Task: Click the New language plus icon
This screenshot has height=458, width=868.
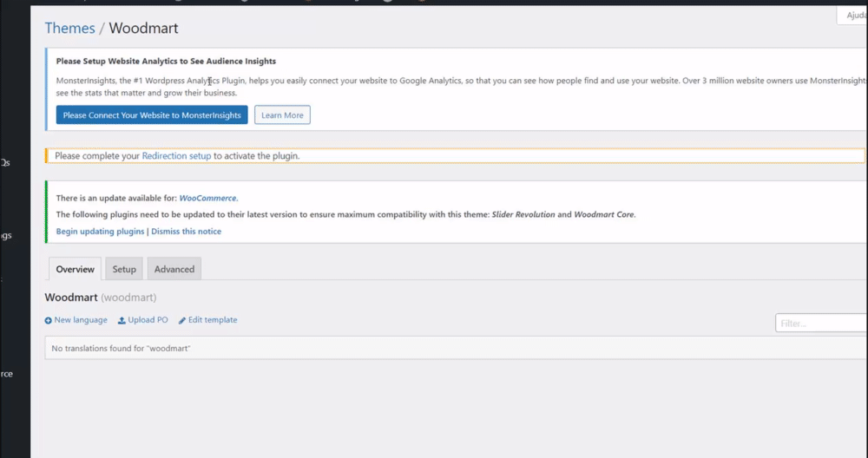Action: click(x=48, y=320)
